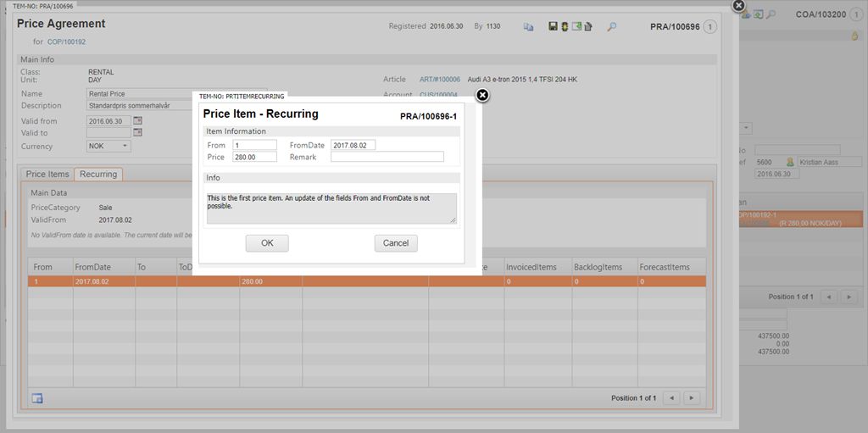Image resolution: width=868 pixels, height=433 pixels.
Task: Open the Currency NOK dropdown
Action: 109,147
